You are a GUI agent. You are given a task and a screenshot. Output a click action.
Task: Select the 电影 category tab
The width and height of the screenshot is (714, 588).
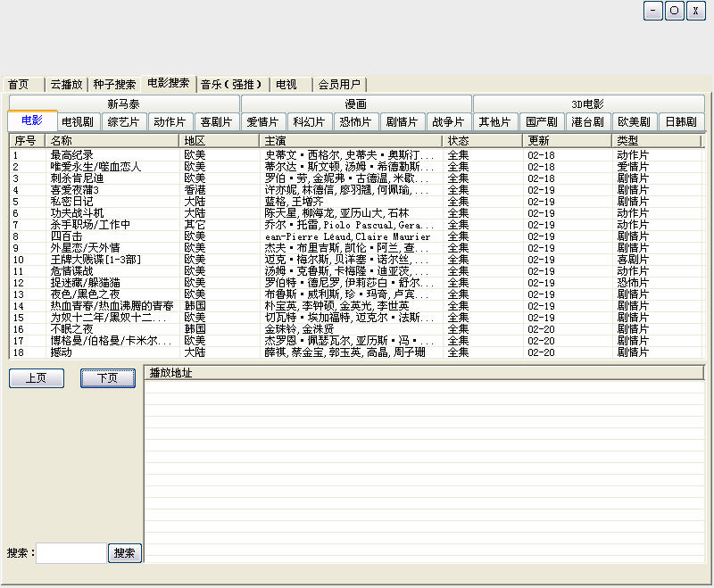pyautogui.click(x=32, y=120)
